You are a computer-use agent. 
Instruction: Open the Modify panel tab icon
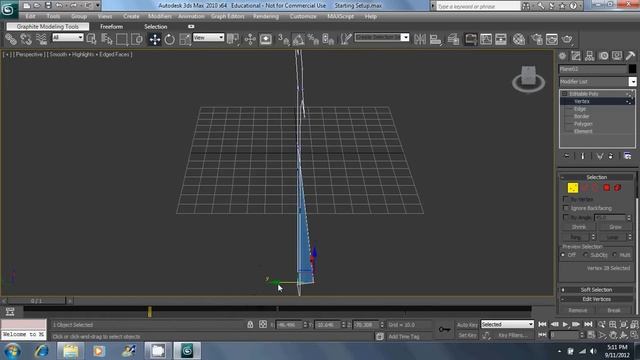[576, 56]
